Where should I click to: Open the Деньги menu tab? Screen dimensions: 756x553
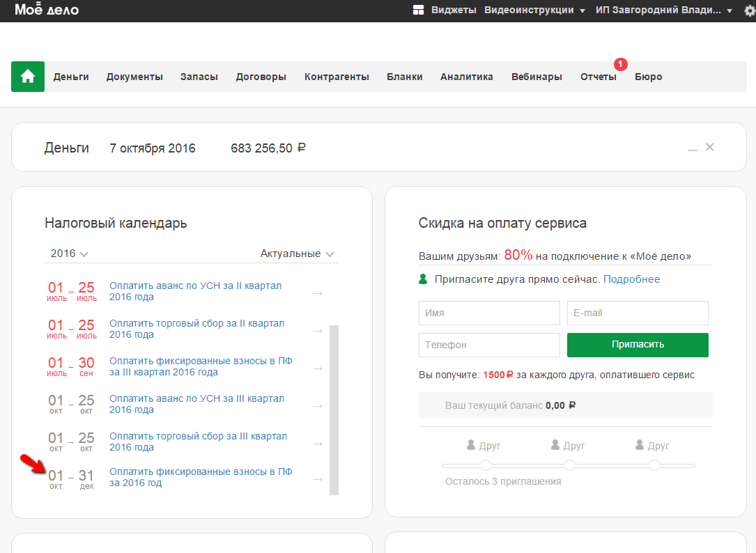point(71,77)
